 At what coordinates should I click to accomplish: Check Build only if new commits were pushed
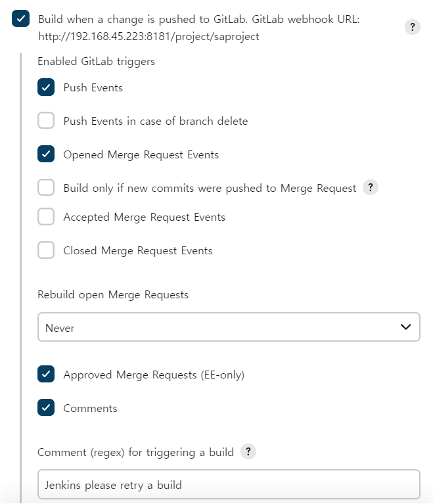pyautogui.click(x=46, y=188)
